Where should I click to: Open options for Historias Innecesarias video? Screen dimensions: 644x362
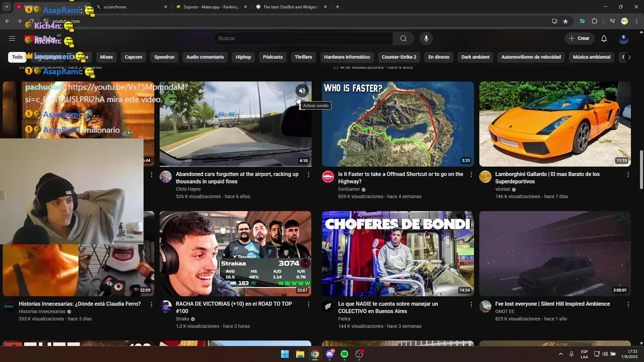(x=151, y=304)
